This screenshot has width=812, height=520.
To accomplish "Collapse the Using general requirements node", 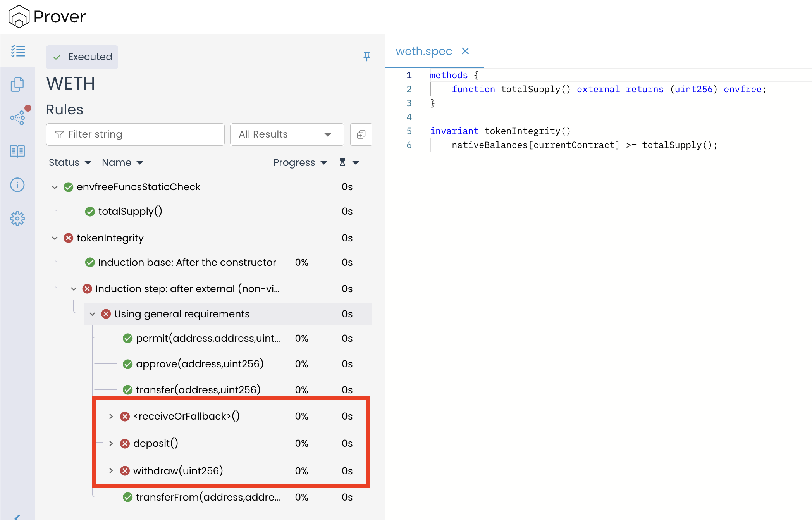I will (x=92, y=314).
